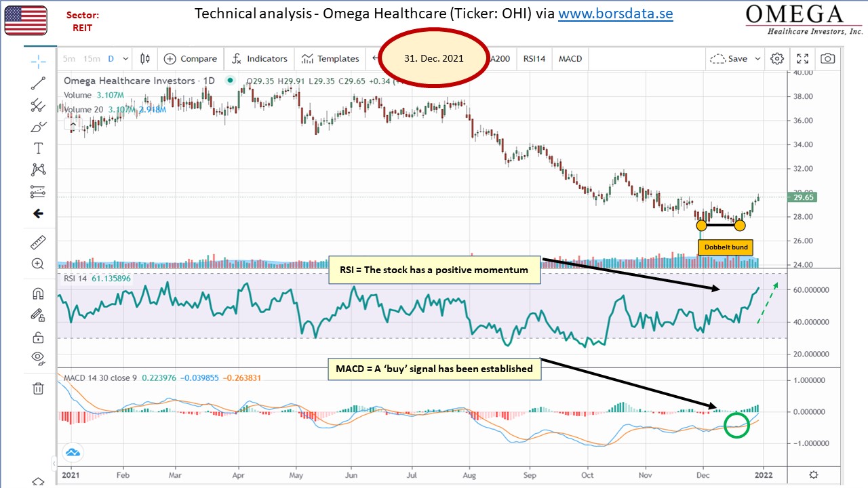The height and width of the screenshot is (488, 868).
Task: Enter fullscreen mode for the chart
Action: pyautogui.click(x=802, y=59)
